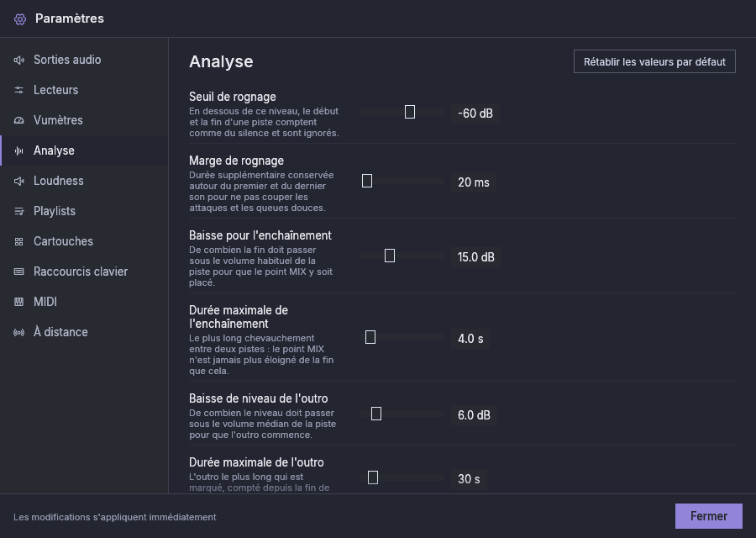
Task: Click the Baisse de niveau de l'outro label
Action: [259, 398]
